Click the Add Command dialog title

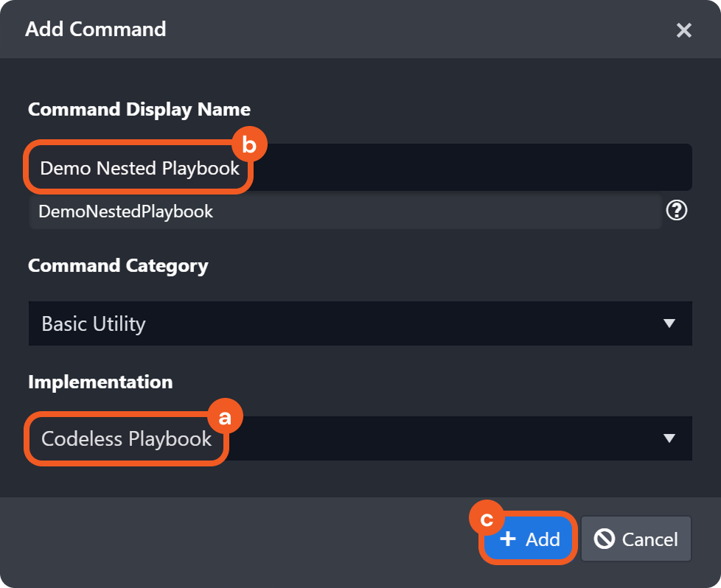(96, 29)
